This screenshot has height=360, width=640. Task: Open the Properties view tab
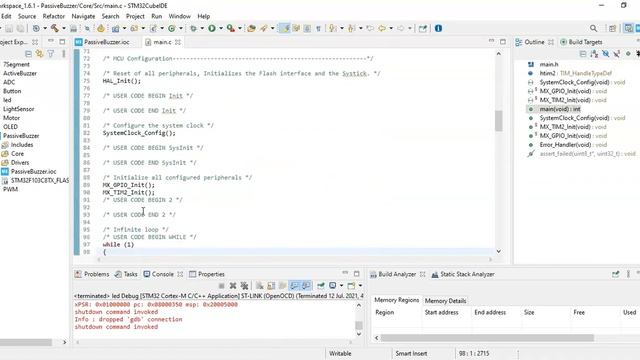tap(207, 274)
